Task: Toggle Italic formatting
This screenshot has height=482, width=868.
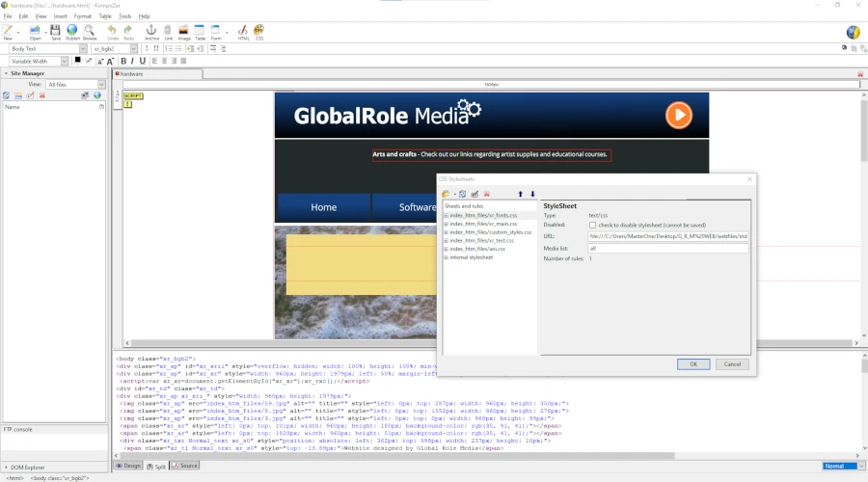Action: click(x=132, y=62)
